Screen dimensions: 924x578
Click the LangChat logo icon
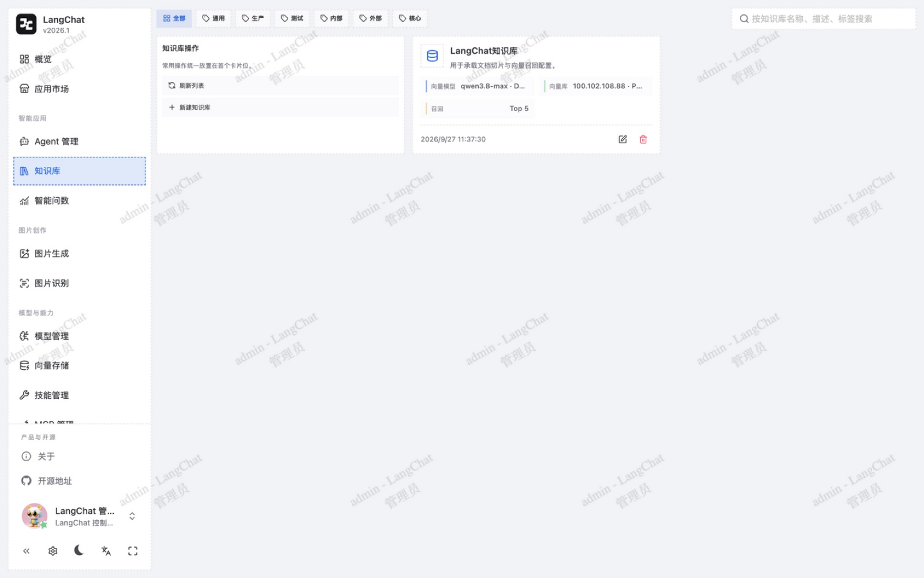click(x=26, y=24)
